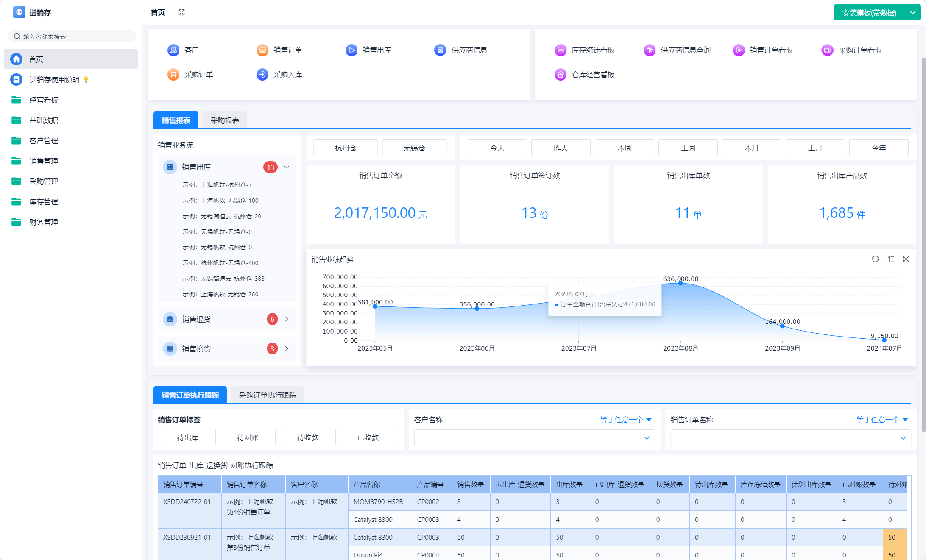Click the chart sort icon
This screenshot has height=560, width=926.
(891, 259)
